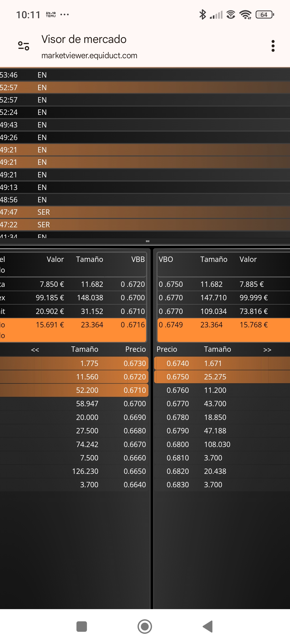290x644 pixels.
Task: Tap the battery 64 indicator
Action: pyautogui.click(x=265, y=14)
